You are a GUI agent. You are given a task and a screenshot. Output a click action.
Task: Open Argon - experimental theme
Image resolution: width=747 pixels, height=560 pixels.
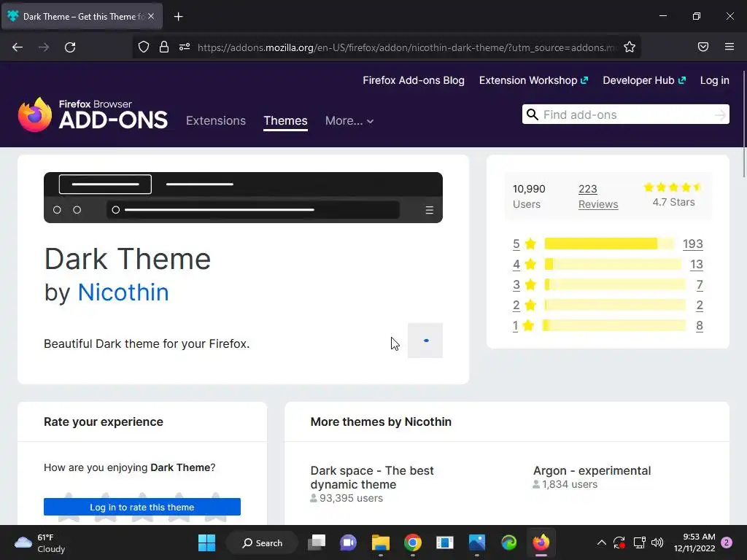[592, 470]
